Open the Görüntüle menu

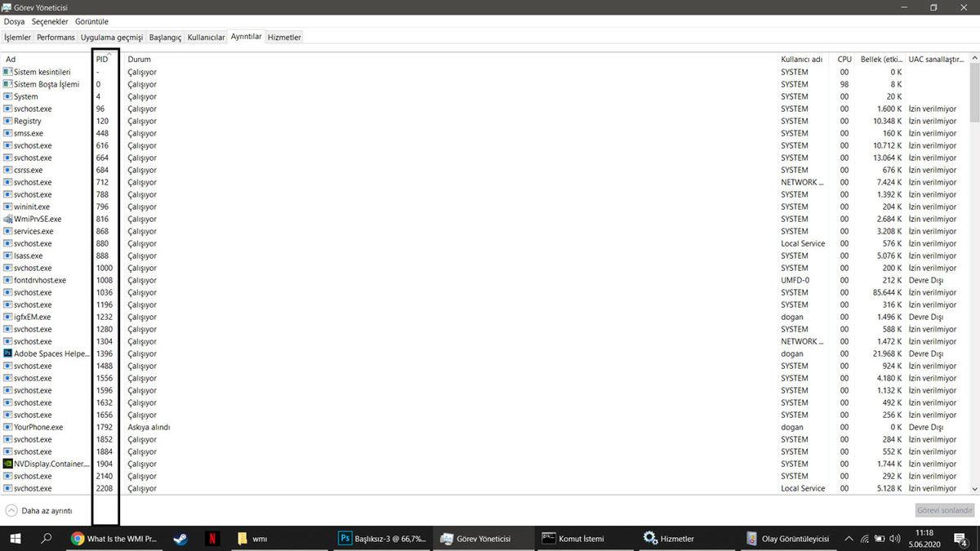click(x=91, y=21)
